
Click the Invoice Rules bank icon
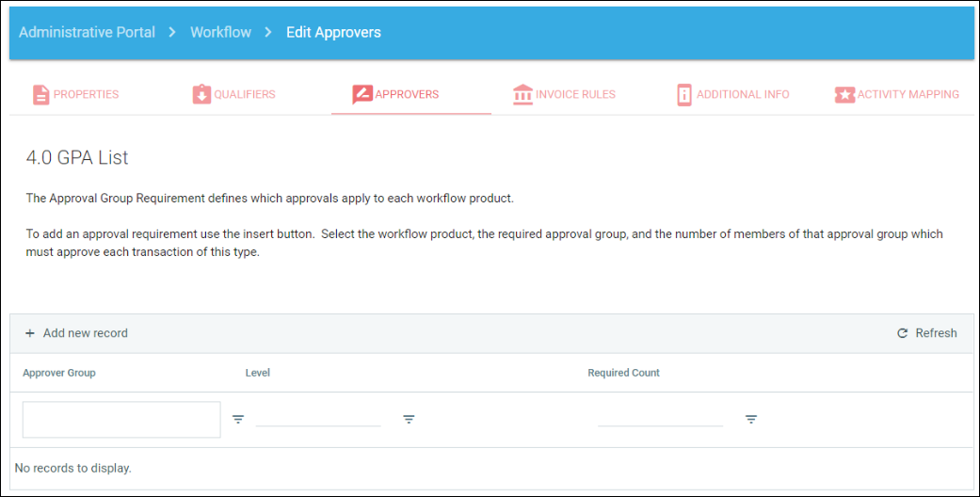coord(522,95)
